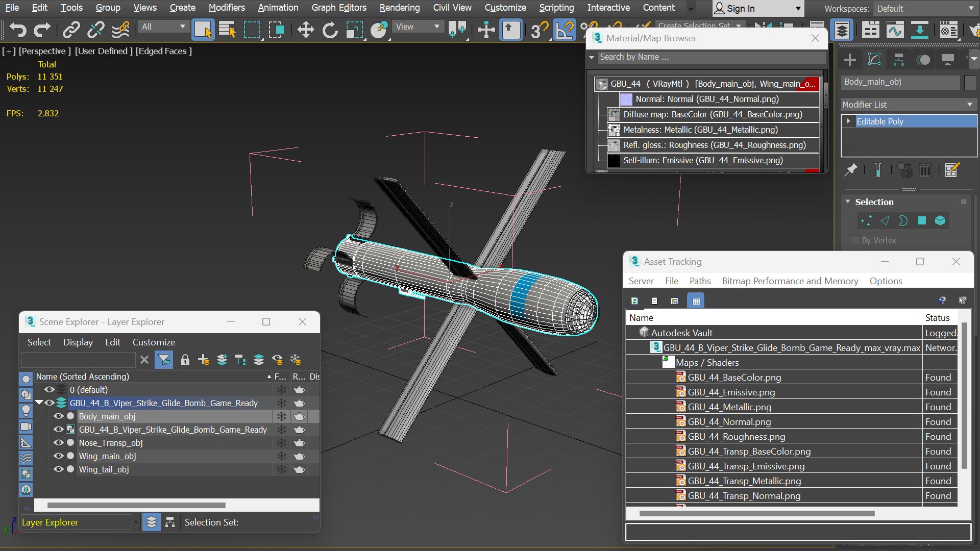Open Paths menu in Asset Tracking
980x551 pixels.
point(700,281)
